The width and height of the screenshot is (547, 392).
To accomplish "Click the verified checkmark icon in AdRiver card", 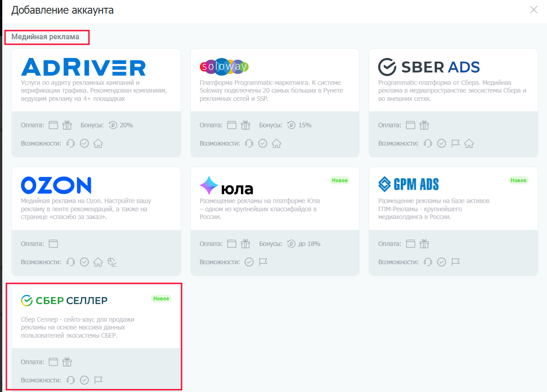I will point(84,143).
